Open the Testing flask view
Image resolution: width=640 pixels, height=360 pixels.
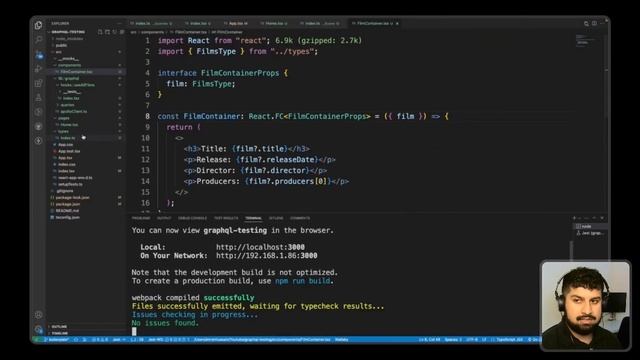tap(38, 98)
